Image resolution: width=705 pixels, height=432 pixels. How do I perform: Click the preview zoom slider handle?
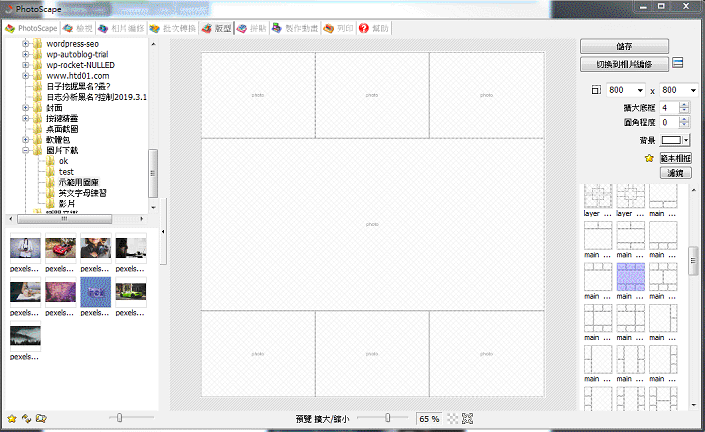click(388, 418)
